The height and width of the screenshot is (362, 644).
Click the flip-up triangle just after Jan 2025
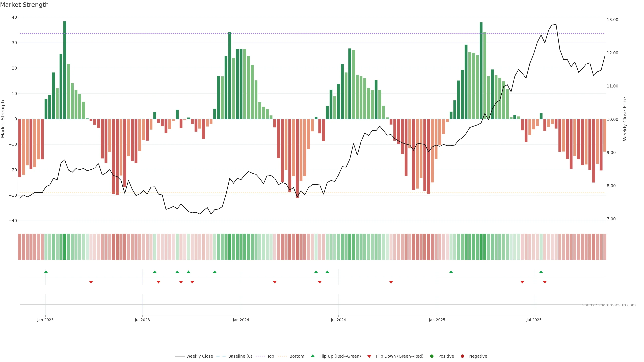tap(451, 272)
